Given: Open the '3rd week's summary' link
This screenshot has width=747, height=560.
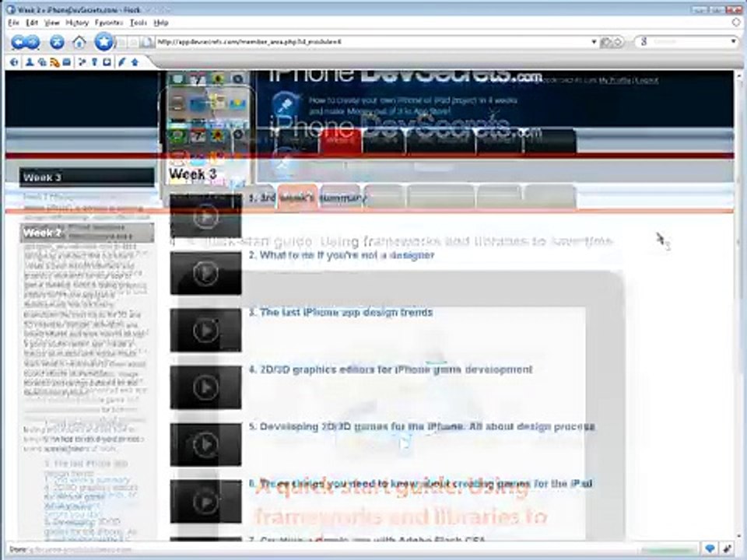Looking at the screenshot, I should click(307, 198).
